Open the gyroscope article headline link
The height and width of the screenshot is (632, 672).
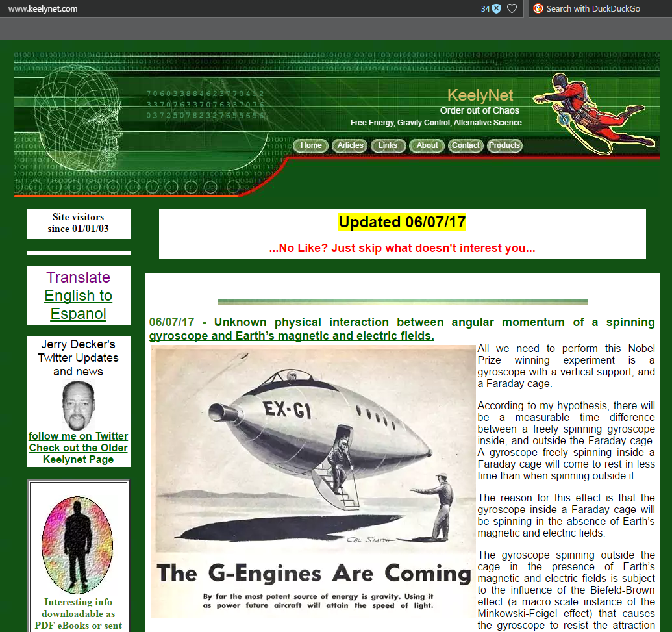402,329
